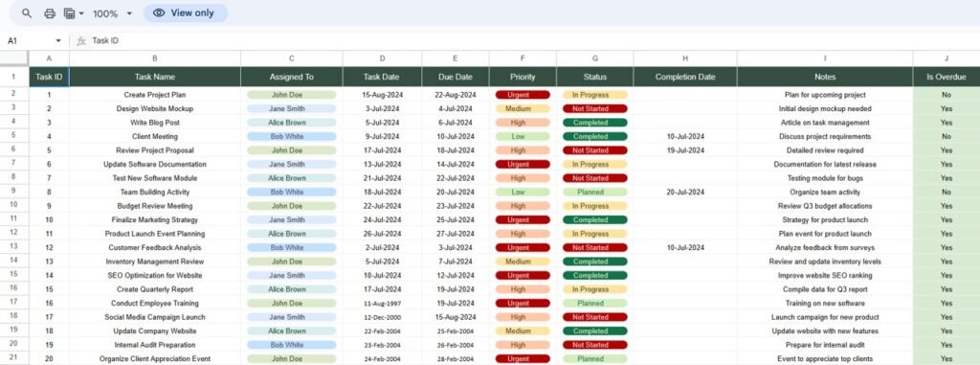Open John Doe chip for Create Project Plan

291,95
